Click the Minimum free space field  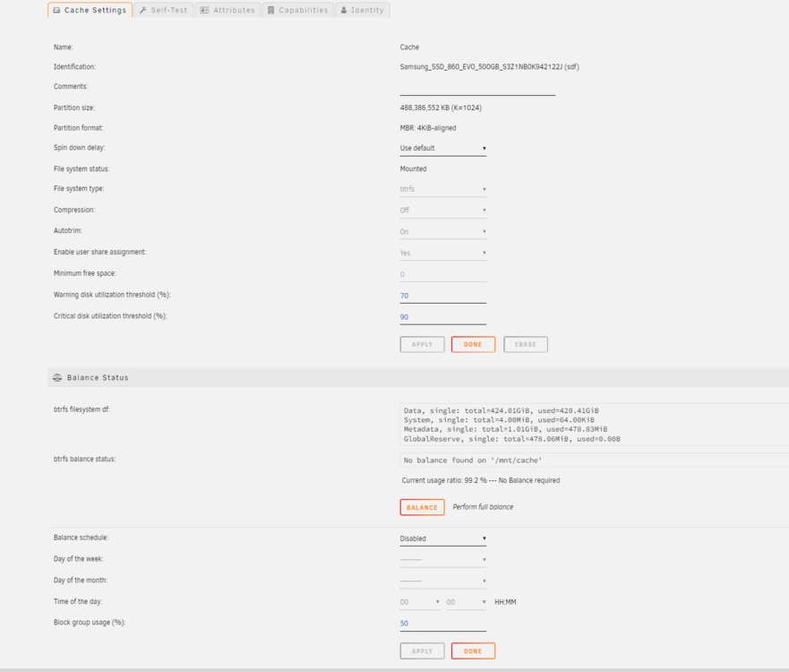click(442, 275)
